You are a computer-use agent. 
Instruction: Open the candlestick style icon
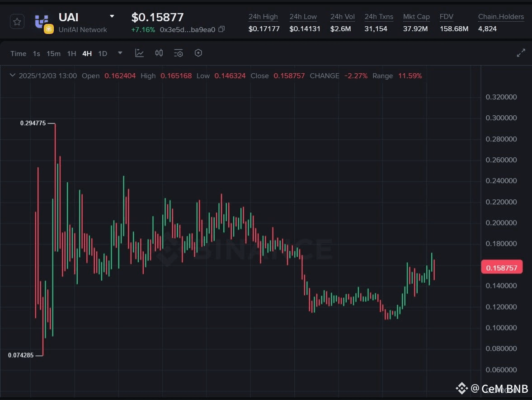coord(159,53)
